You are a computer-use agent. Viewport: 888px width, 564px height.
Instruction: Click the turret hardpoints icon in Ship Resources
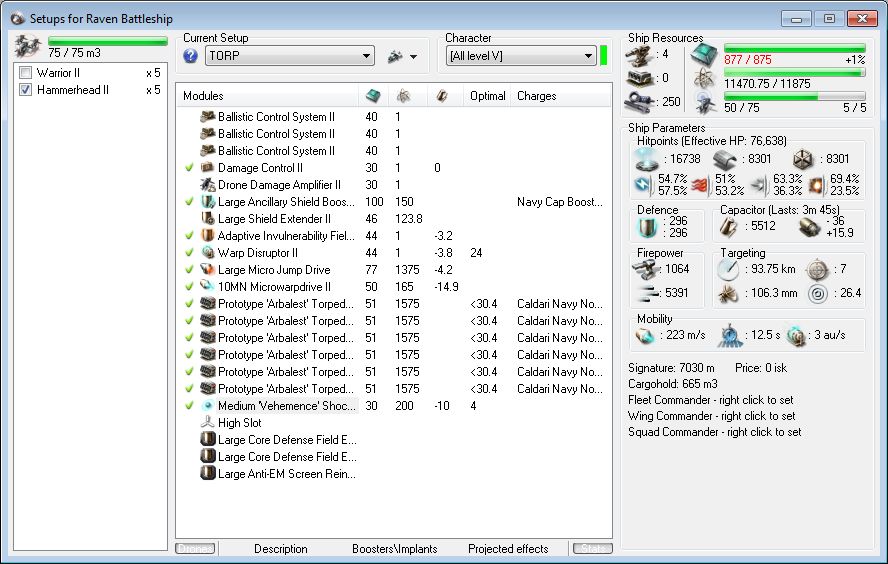click(640, 55)
